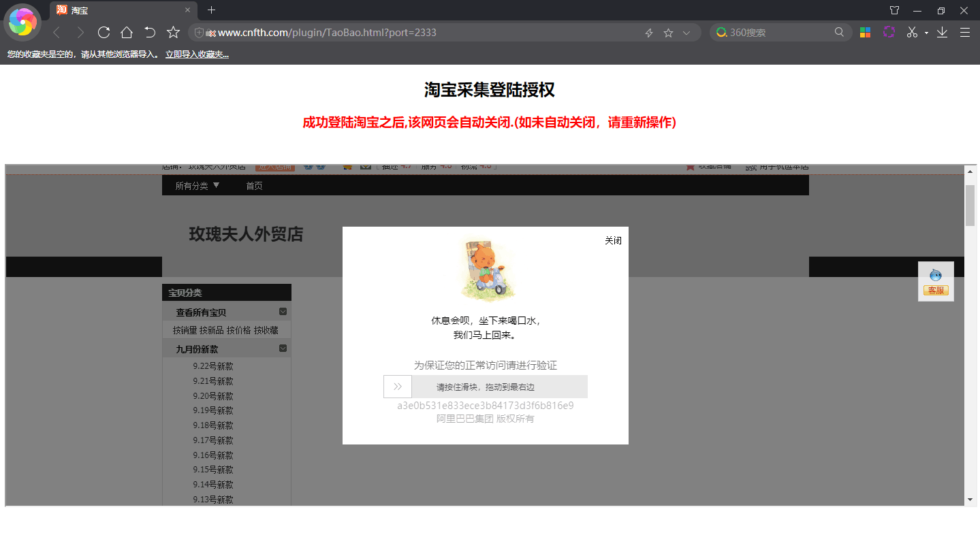Image resolution: width=980 pixels, height=535 pixels.
Task: Open a new tab with plus button
Action: 211,10
